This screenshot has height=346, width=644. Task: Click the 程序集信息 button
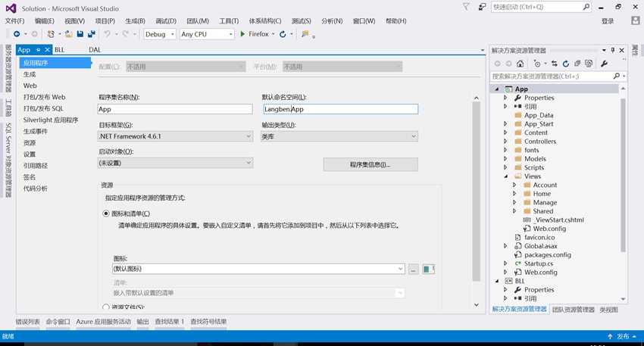[370, 164]
